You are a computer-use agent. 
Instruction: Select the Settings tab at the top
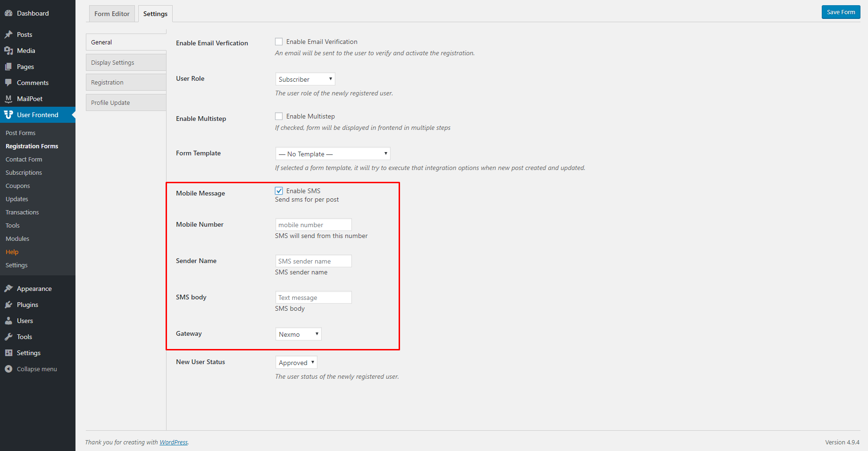pyautogui.click(x=155, y=14)
